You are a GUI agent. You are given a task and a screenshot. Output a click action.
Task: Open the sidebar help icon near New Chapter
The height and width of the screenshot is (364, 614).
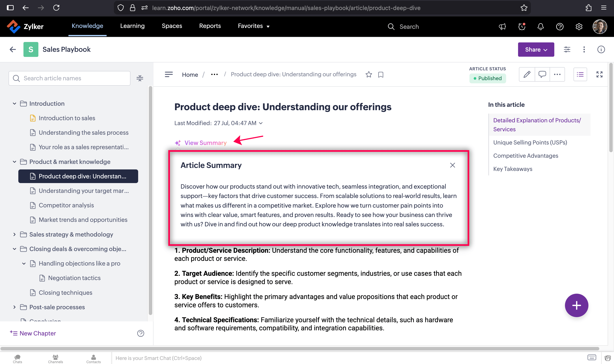click(x=140, y=333)
